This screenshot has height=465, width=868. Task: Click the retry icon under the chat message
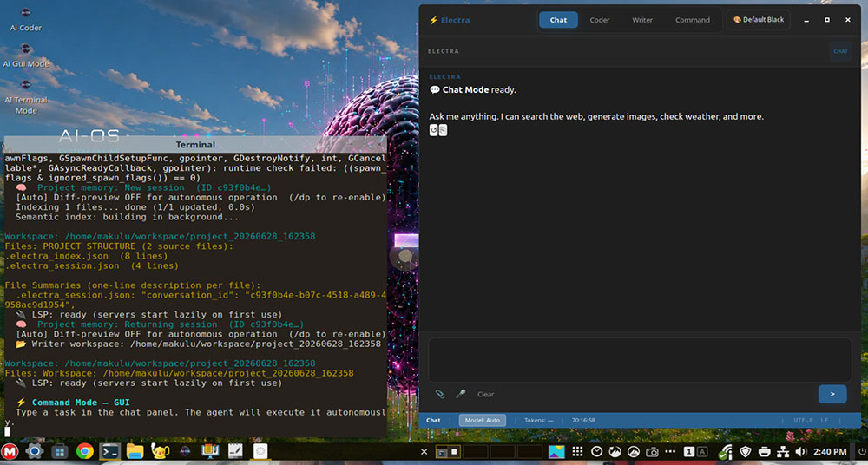434,130
